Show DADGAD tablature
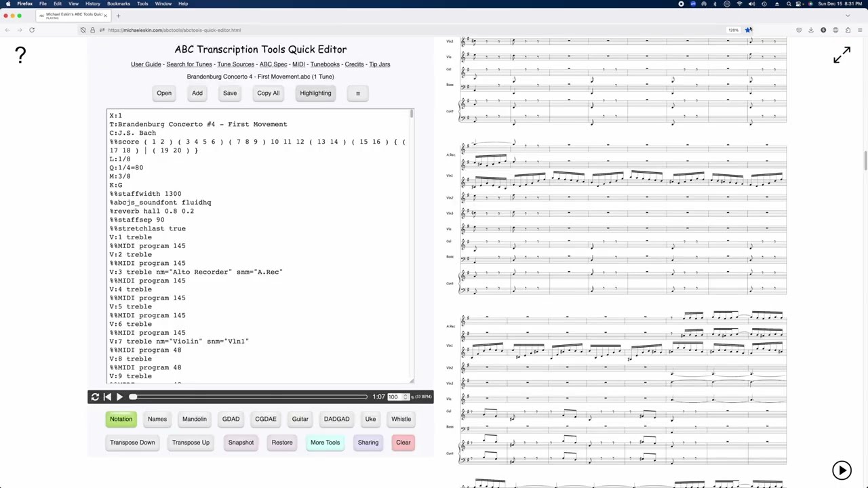Viewport: 868px width, 488px height. (336, 419)
